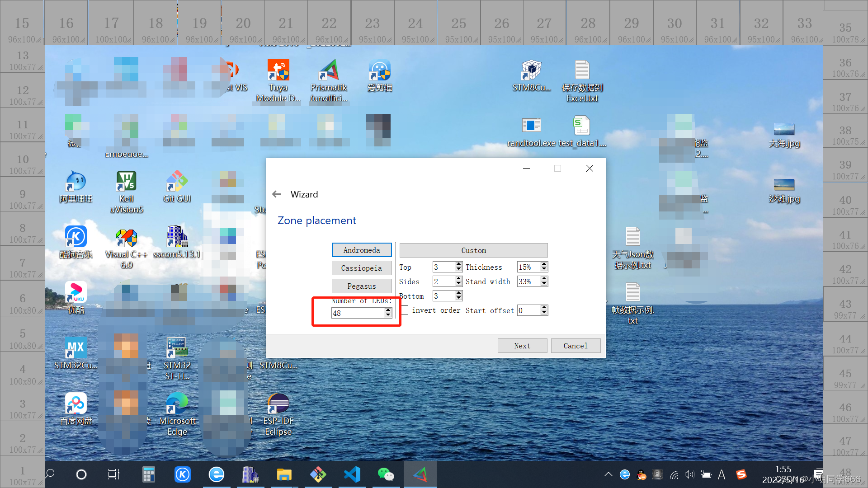Open Visual Studio Code from the taskbar
Screen dimensions: 868x488
tap(352, 474)
